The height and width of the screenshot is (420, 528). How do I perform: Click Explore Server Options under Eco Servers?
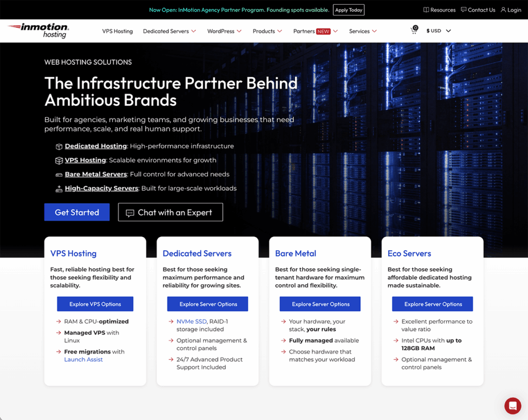click(433, 304)
